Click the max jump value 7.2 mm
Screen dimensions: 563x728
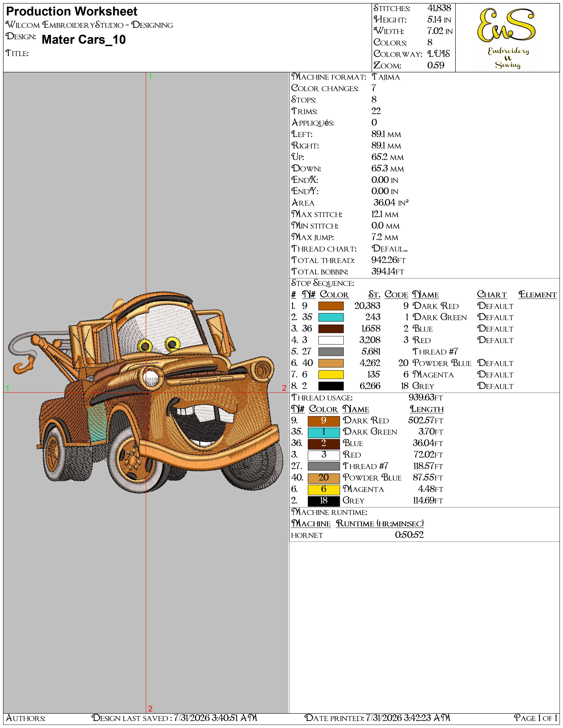point(385,237)
